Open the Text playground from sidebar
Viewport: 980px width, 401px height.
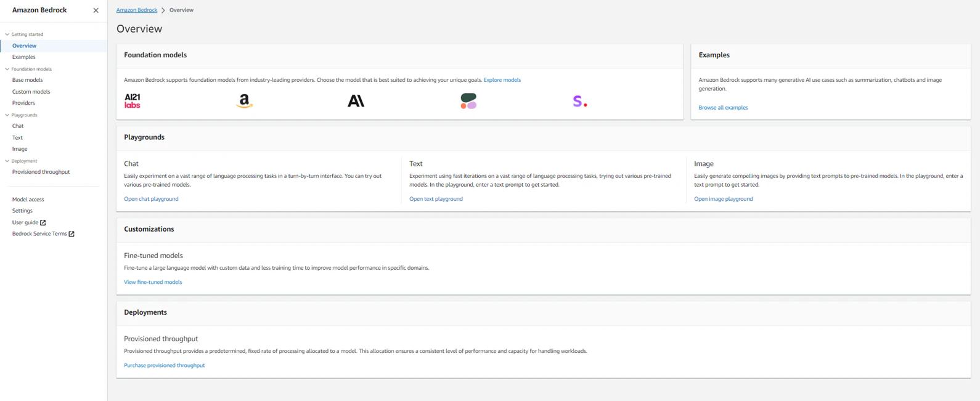pyautogui.click(x=17, y=138)
